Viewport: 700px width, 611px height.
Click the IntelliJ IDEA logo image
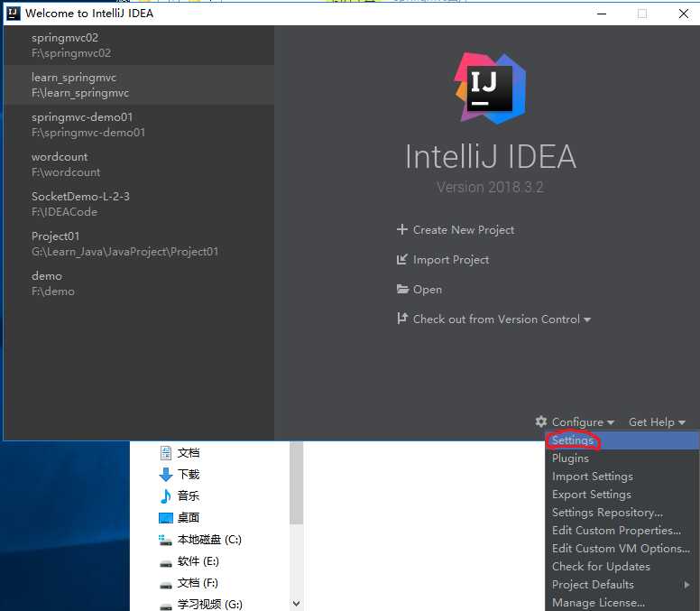point(490,88)
